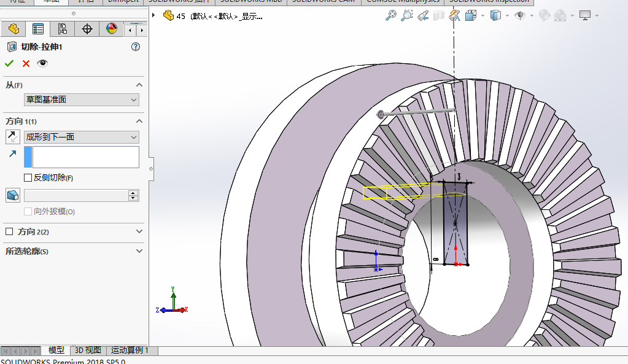Click the Dynamic Annotation Views icon
Screen dimensions: 628x364
[455, 15]
